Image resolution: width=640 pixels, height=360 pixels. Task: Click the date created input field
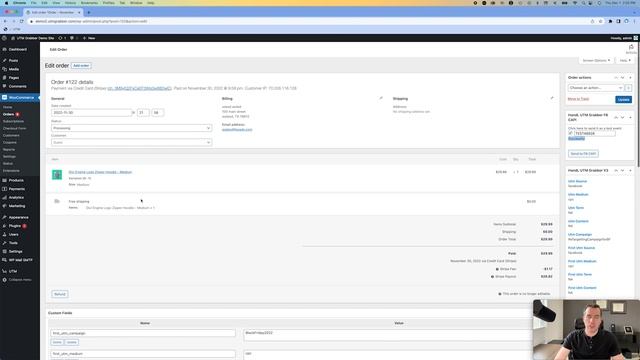click(x=91, y=113)
